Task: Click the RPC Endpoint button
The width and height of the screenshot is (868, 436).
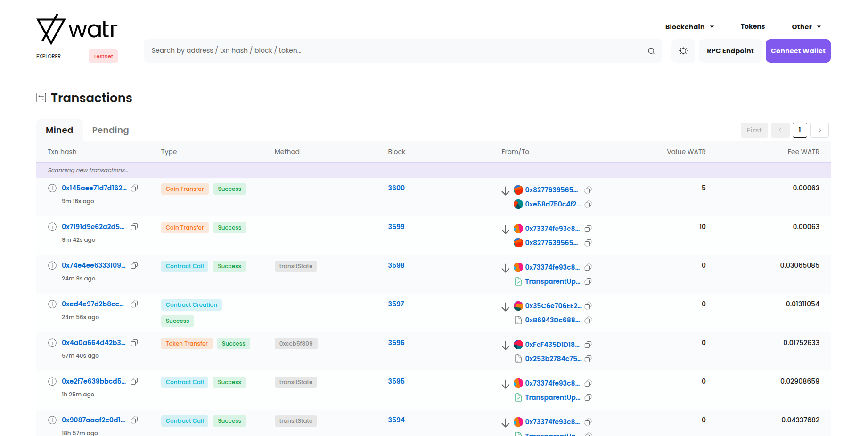Action: click(730, 51)
